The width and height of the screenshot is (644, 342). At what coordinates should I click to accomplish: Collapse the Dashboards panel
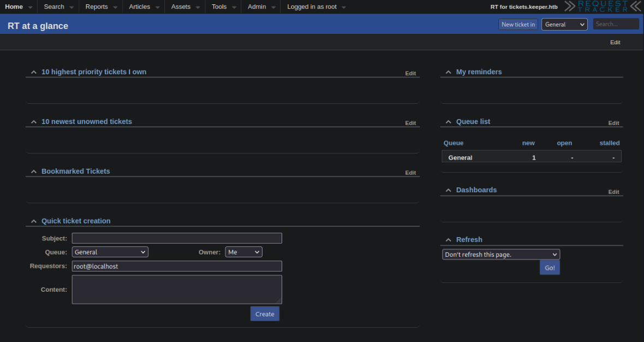click(x=449, y=190)
